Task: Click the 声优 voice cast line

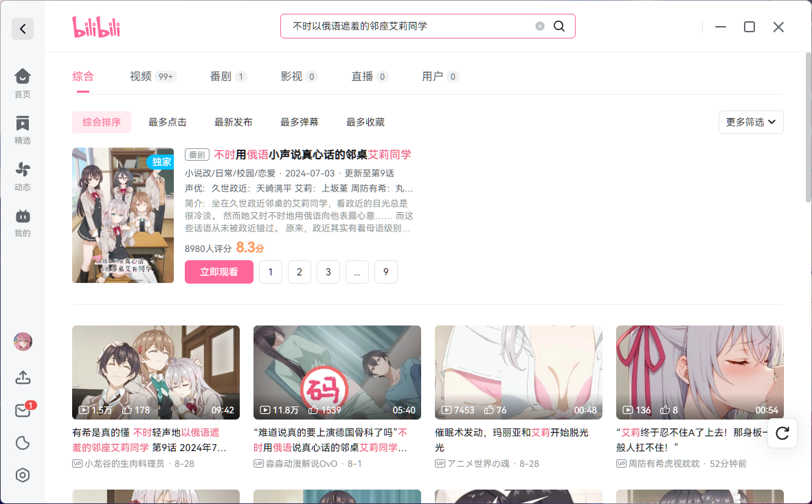Action: [x=299, y=188]
